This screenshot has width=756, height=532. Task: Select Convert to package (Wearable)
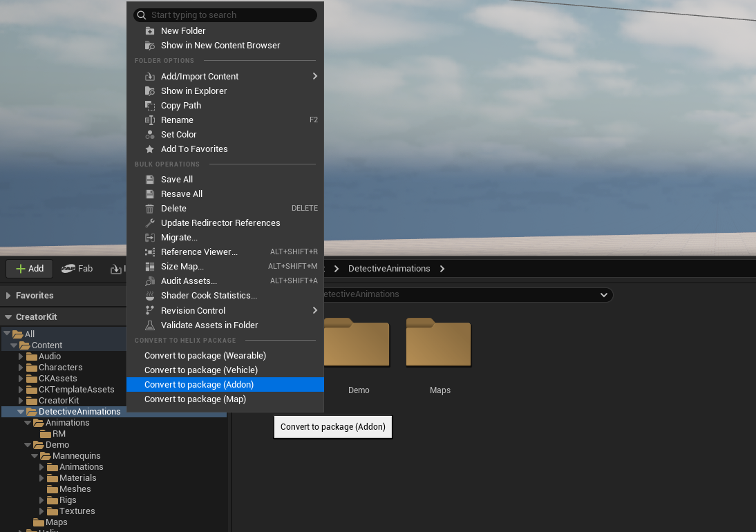205,356
